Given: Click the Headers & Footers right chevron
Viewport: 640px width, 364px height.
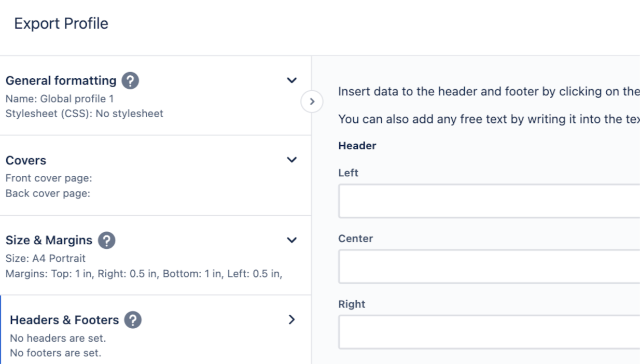Looking at the screenshot, I should 291,320.
